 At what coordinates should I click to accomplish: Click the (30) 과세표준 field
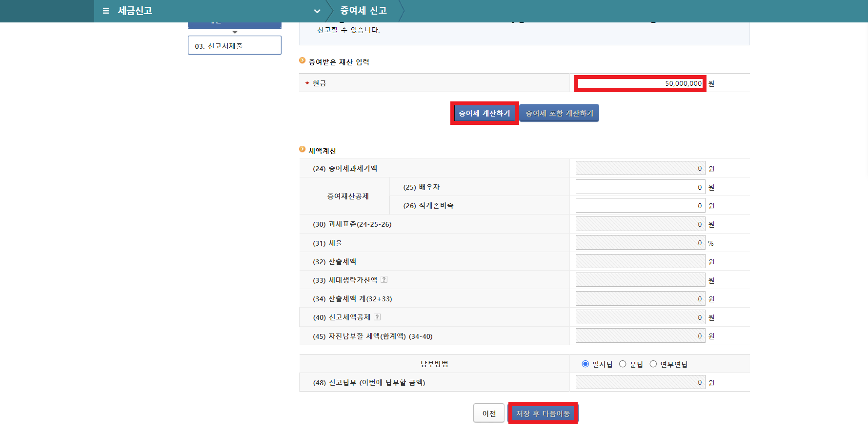click(x=640, y=224)
